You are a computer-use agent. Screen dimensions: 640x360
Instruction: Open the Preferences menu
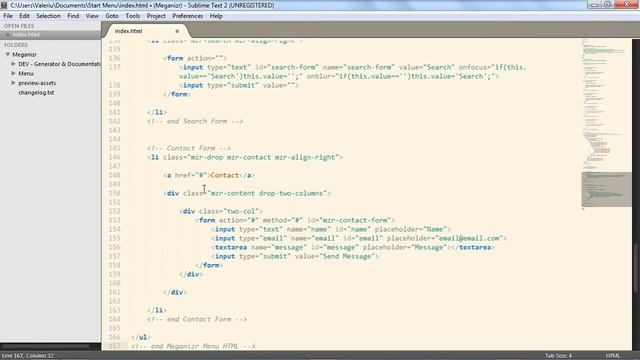pyautogui.click(x=187, y=16)
